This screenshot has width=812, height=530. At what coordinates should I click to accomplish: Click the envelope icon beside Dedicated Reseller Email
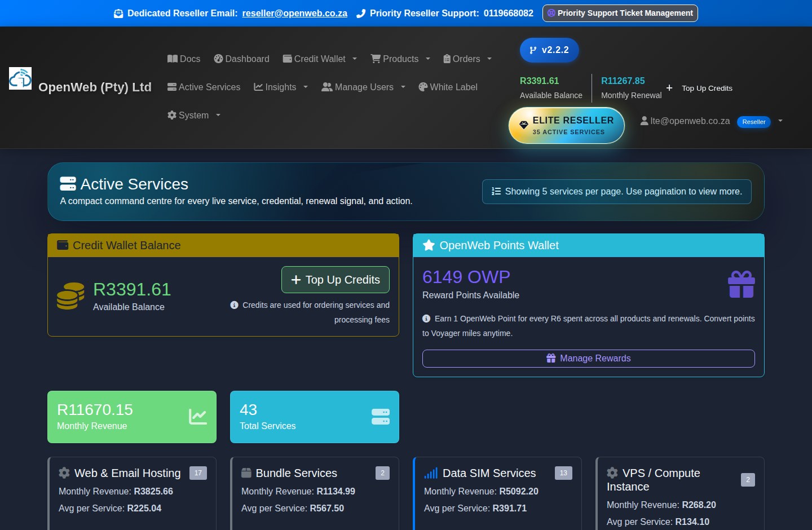[x=118, y=14]
